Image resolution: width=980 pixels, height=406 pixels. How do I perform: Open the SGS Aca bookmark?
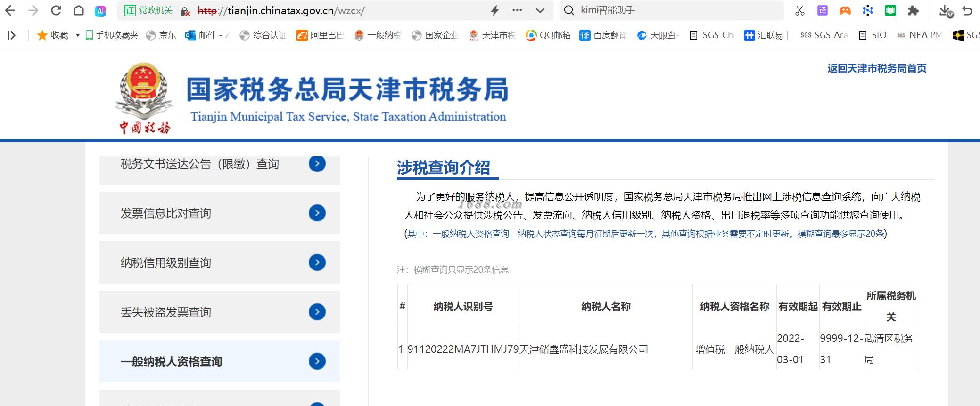824,35
